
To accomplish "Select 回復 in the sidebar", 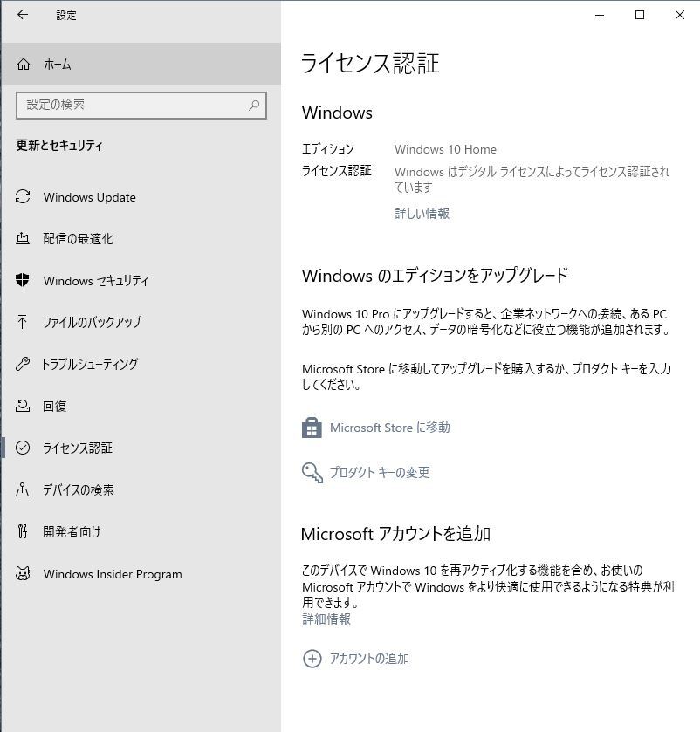I will (141, 406).
